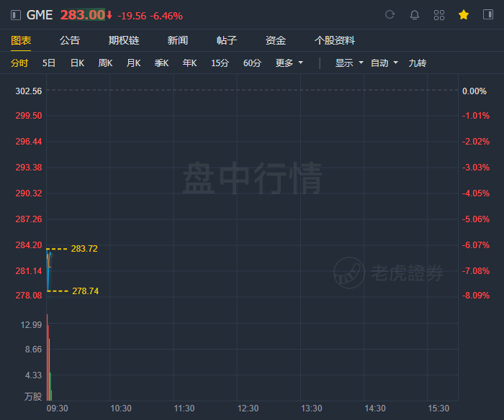This screenshot has height=420, width=504.
Task: Expand the 显示 display dropdown
Action: click(349, 63)
